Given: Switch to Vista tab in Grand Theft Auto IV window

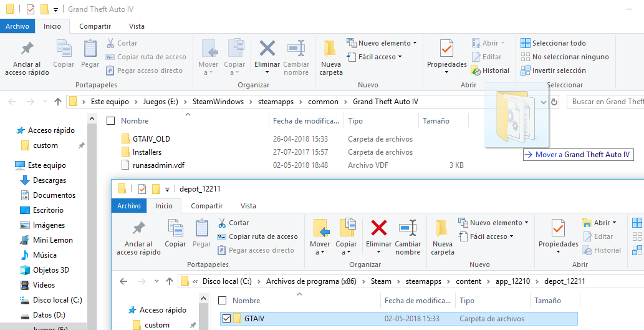Looking at the screenshot, I should tap(137, 26).
